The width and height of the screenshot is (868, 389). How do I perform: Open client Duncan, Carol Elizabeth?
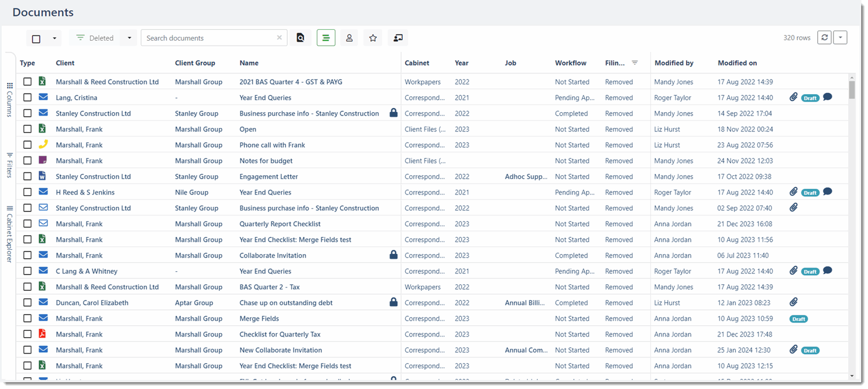[x=92, y=303]
